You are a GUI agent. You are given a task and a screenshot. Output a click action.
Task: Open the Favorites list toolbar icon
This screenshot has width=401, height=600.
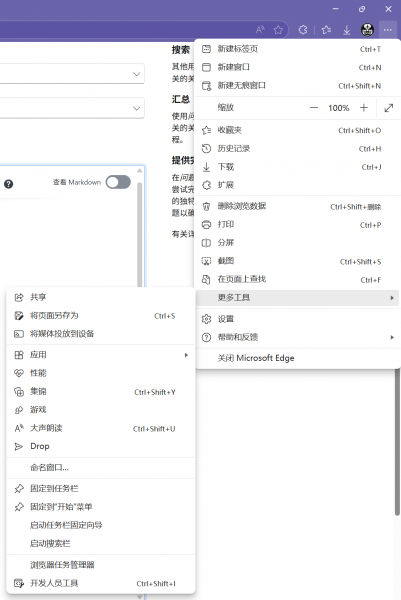tap(326, 29)
